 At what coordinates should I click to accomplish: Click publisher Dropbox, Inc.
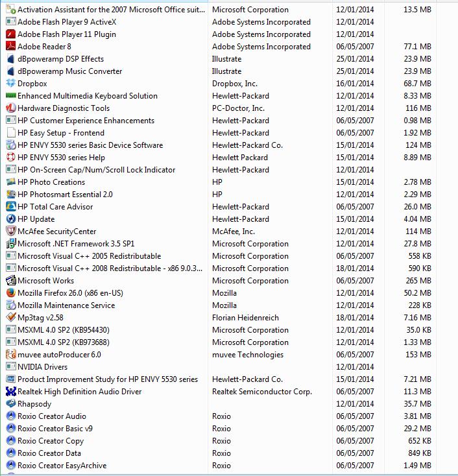pyautogui.click(x=235, y=84)
